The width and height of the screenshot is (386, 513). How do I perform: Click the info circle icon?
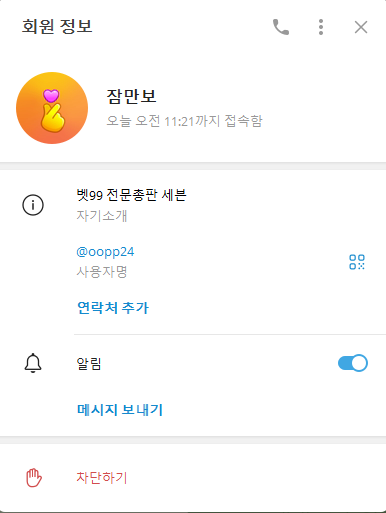tap(33, 205)
